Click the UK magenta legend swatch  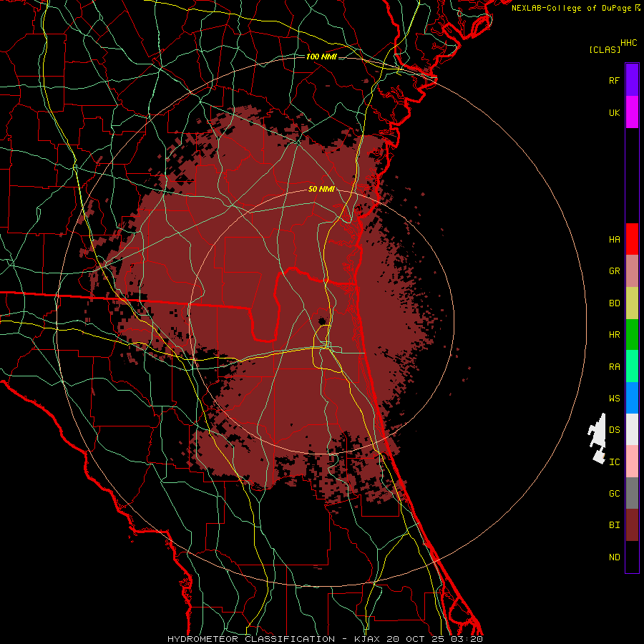pos(632,112)
